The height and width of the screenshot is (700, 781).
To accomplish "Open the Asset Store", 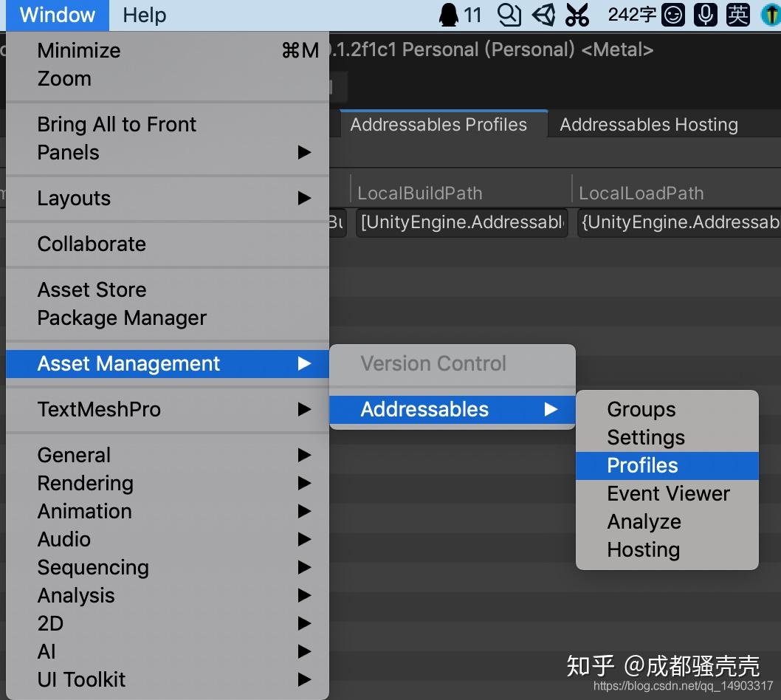I will click(91, 289).
